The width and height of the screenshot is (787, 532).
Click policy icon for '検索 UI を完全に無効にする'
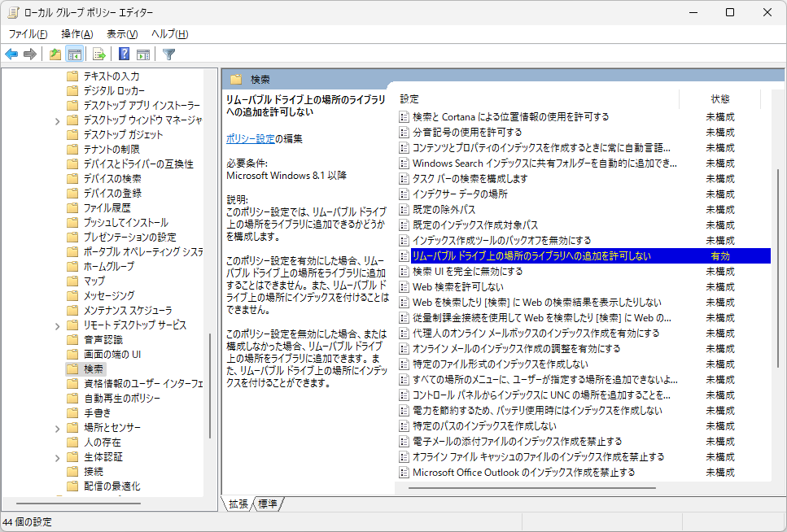tap(404, 272)
